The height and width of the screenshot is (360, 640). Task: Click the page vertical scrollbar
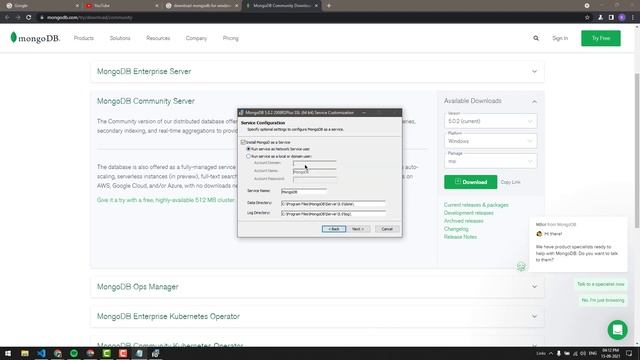point(637,150)
